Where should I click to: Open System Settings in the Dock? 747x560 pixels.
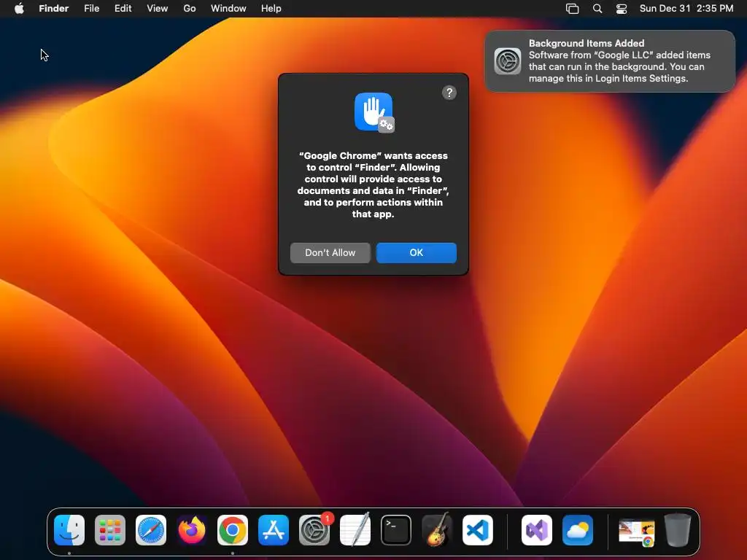click(x=314, y=530)
